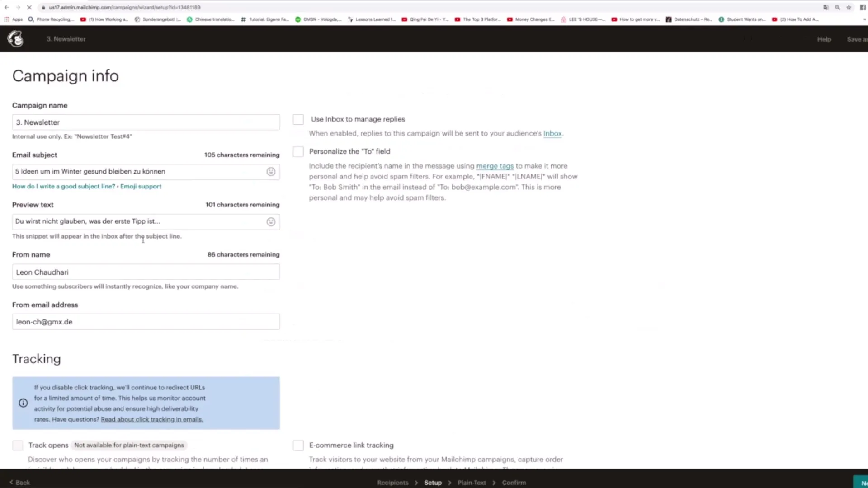Click the Help menu in header
The image size is (868, 488).
(824, 39)
